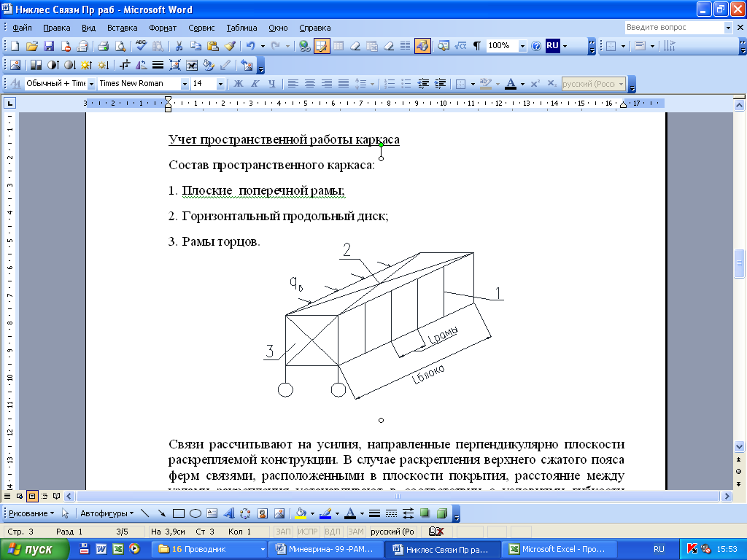This screenshot has height=560, width=747.
Task: Select the Arrow tool in the Drawing toolbar
Action: pos(162,513)
